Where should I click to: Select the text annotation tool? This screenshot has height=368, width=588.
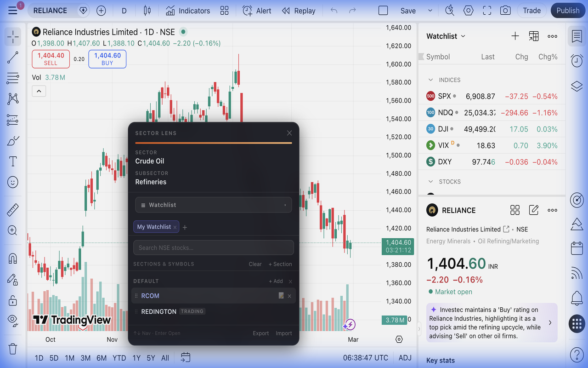13,161
